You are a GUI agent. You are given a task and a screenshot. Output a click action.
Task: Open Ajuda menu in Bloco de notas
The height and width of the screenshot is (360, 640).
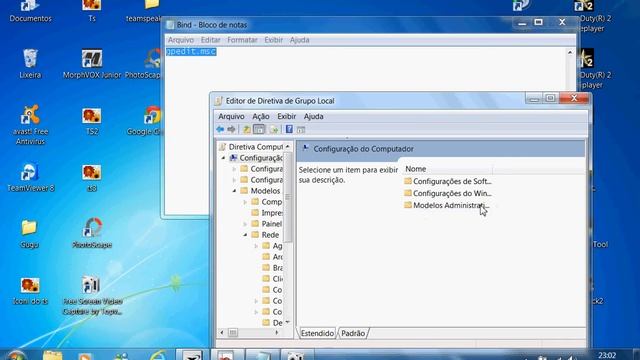[299, 40]
